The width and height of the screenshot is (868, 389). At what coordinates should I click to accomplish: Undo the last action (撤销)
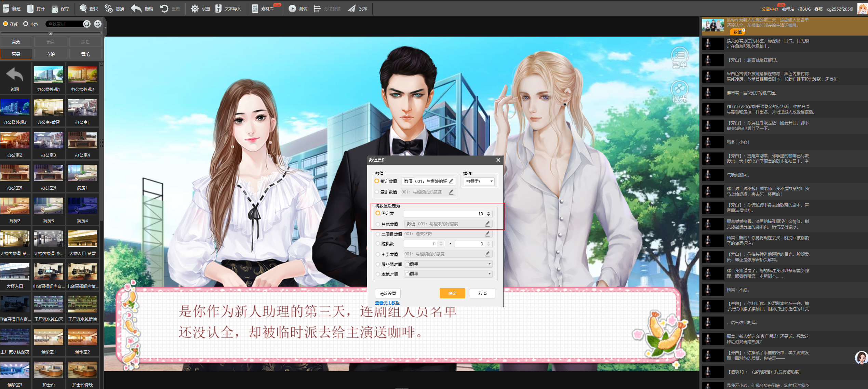142,8
